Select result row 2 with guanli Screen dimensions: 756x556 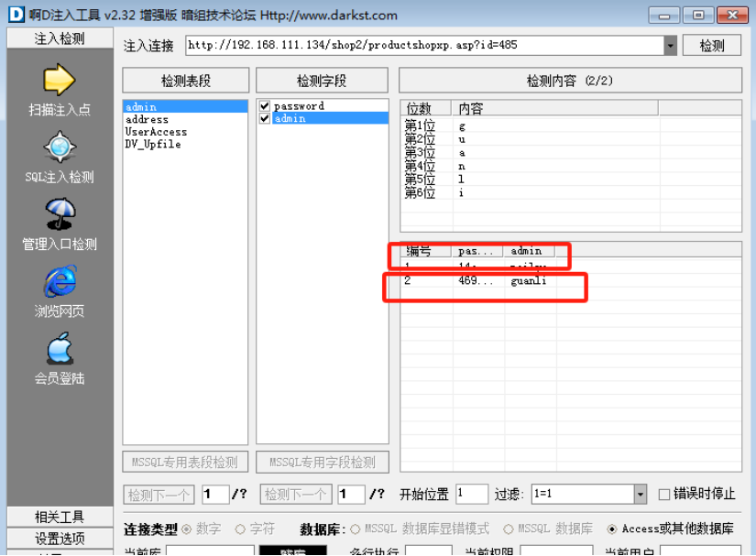click(570, 280)
